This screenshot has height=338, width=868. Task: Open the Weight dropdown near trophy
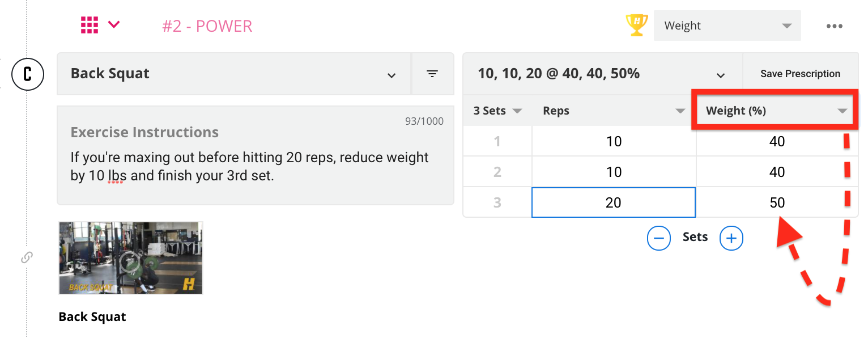click(727, 26)
